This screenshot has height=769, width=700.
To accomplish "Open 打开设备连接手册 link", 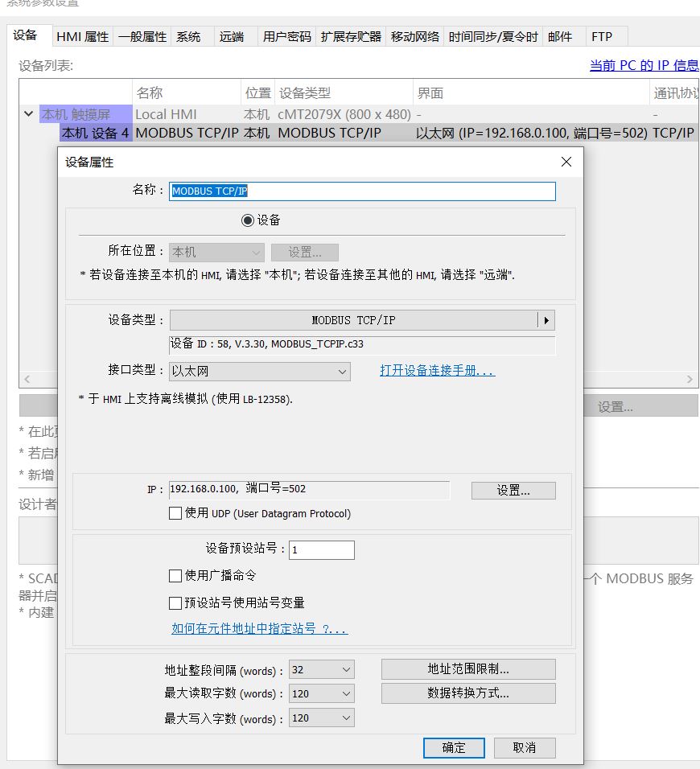I will [x=437, y=371].
